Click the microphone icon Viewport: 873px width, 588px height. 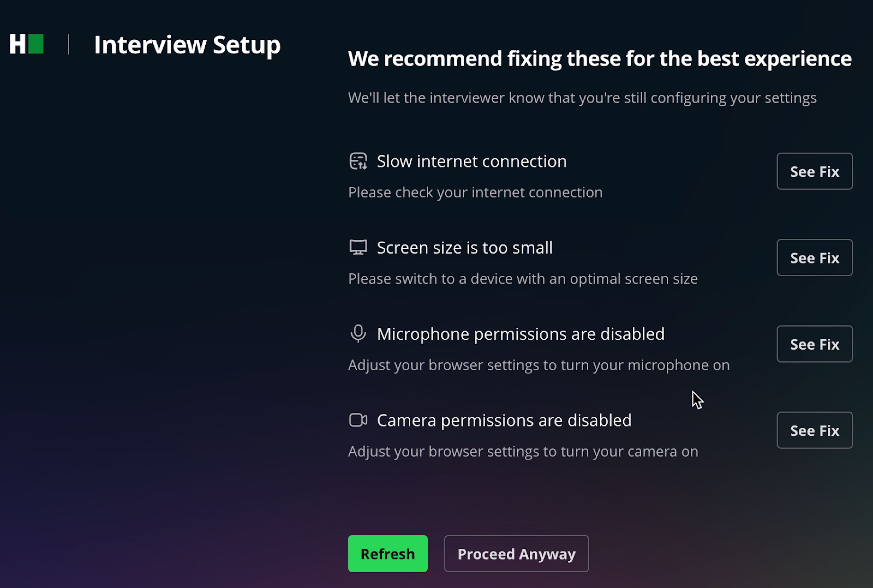(358, 333)
